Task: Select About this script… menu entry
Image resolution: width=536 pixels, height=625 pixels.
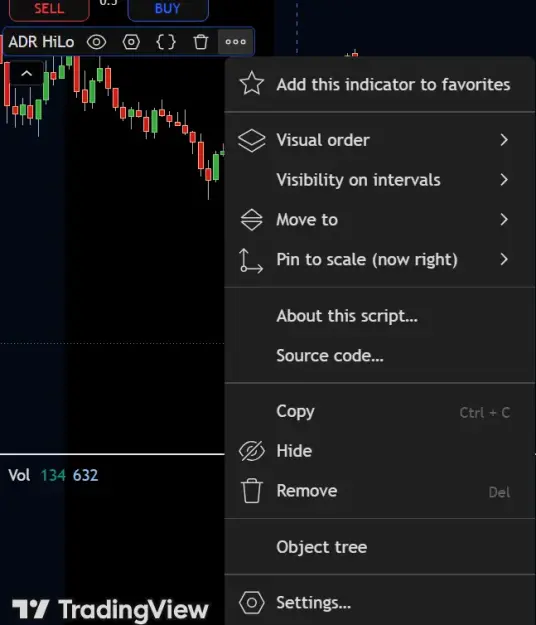Action: click(380, 316)
